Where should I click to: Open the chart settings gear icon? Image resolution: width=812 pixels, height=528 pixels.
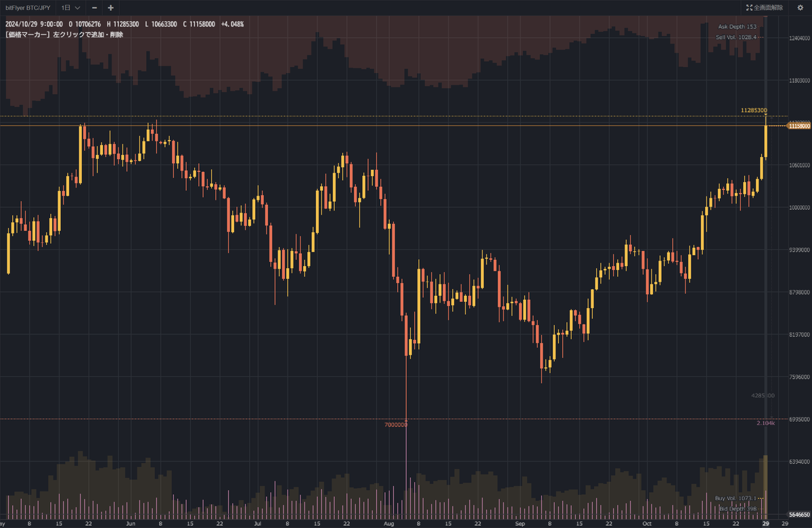[800, 7]
